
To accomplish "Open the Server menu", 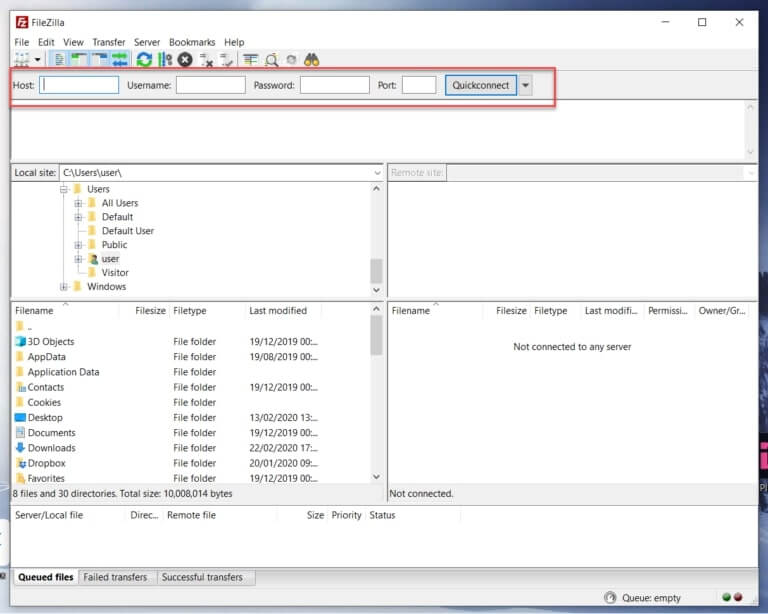I will 147,42.
